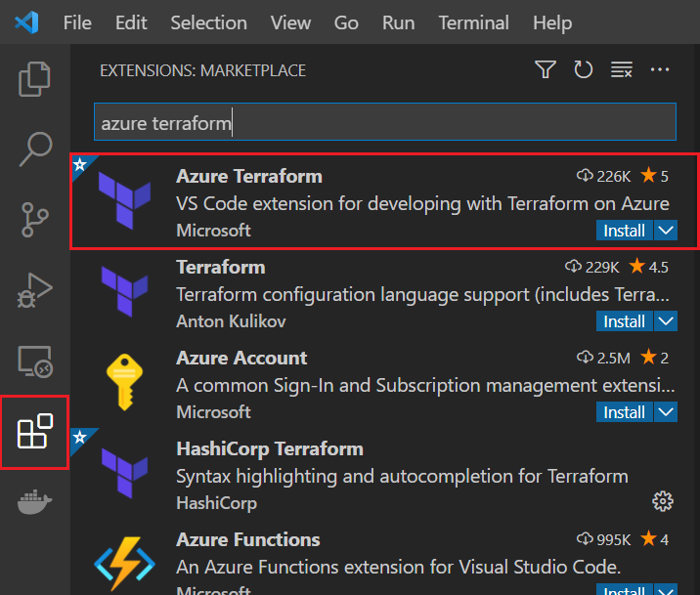Screen dimensions: 700x595
Task: Open the Go menu
Action: (x=346, y=22)
